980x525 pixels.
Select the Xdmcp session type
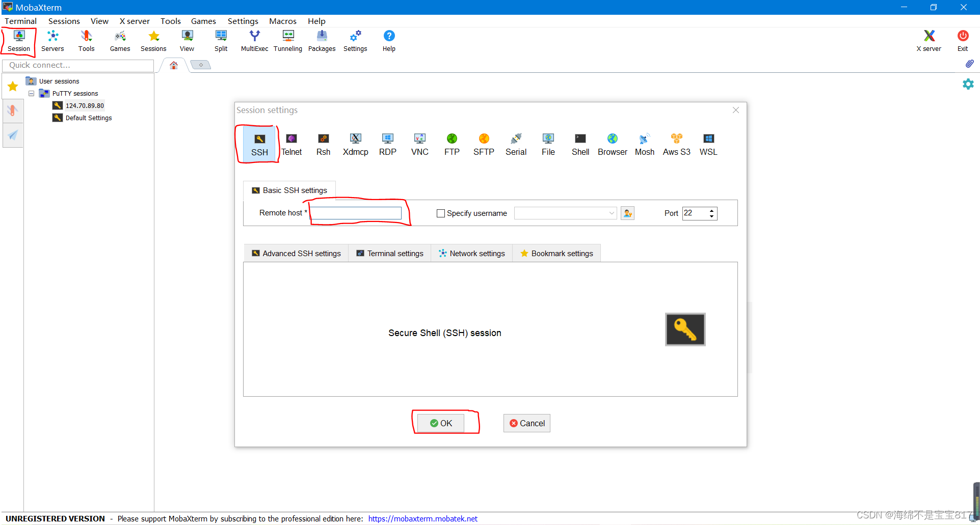click(x=355, y=145)
